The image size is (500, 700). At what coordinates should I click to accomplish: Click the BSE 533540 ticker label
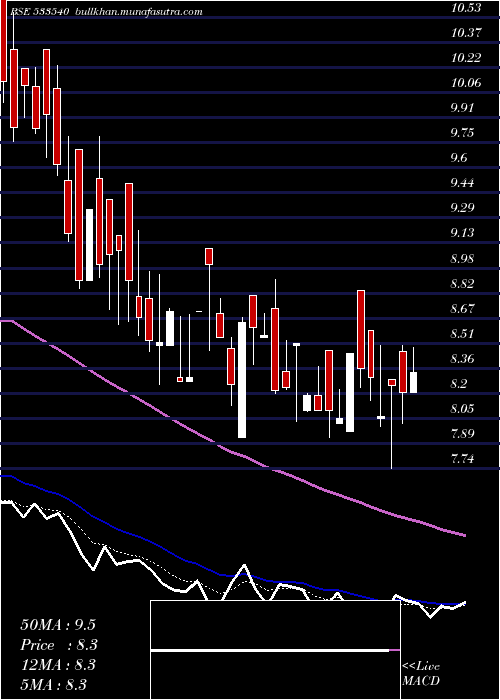tap(39, 12)
